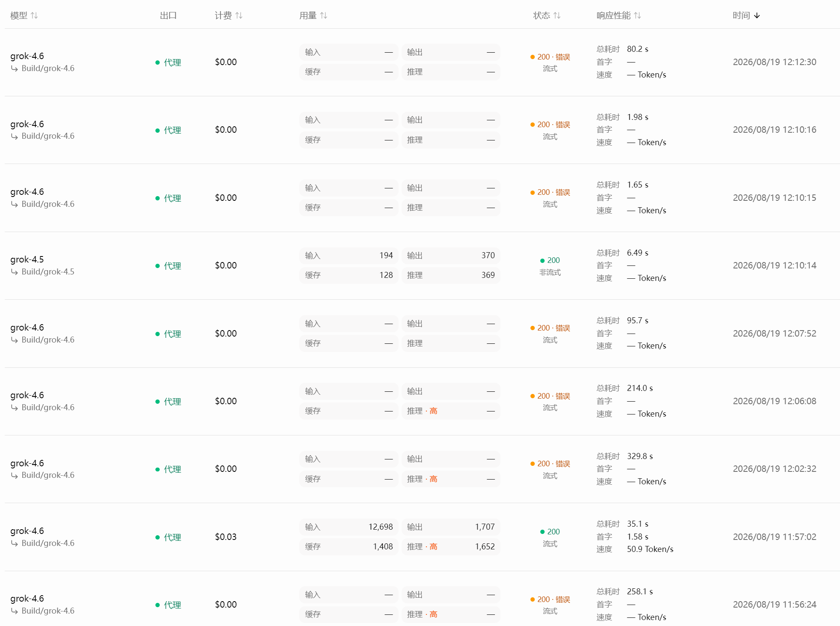Click the 时间 column header label

tap(741, 15)
